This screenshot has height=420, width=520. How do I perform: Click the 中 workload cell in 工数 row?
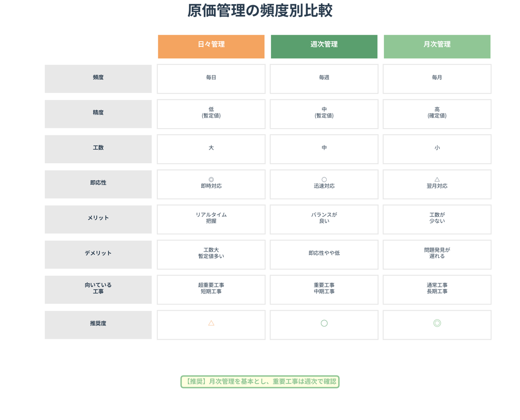(x=324, y=149)
